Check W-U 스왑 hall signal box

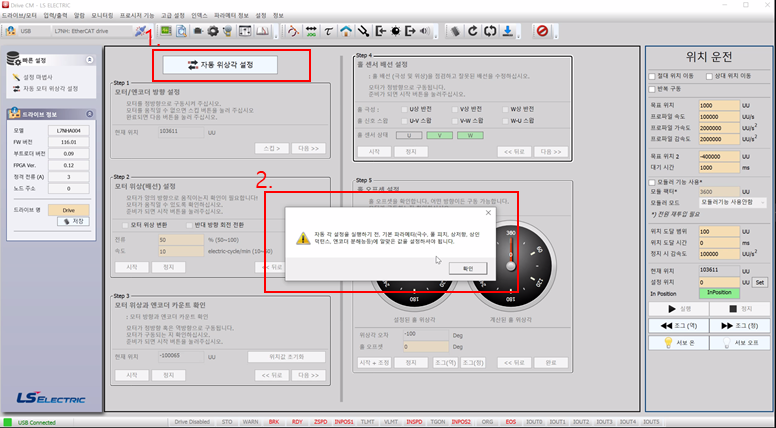[x=505, y=121]
